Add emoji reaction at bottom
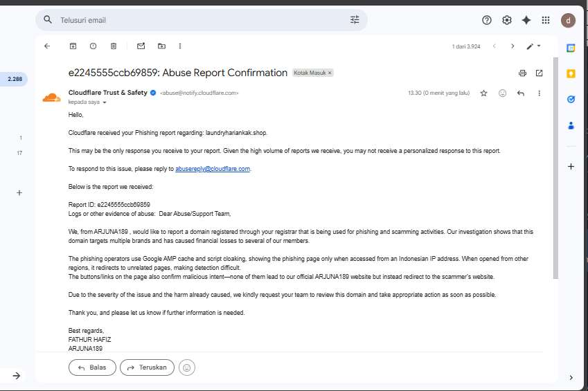Screen dimensions: 588x391 (187, 367)
